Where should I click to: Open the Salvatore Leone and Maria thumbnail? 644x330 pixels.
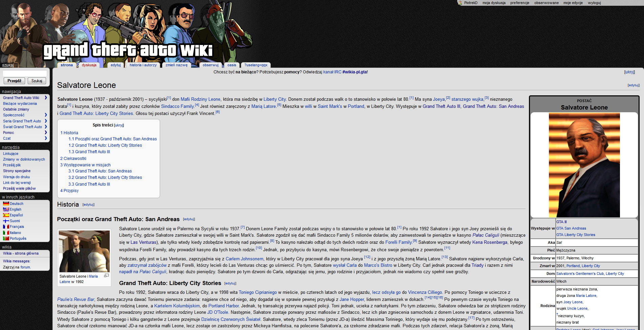pyautogui.click(x=84, y=251)
